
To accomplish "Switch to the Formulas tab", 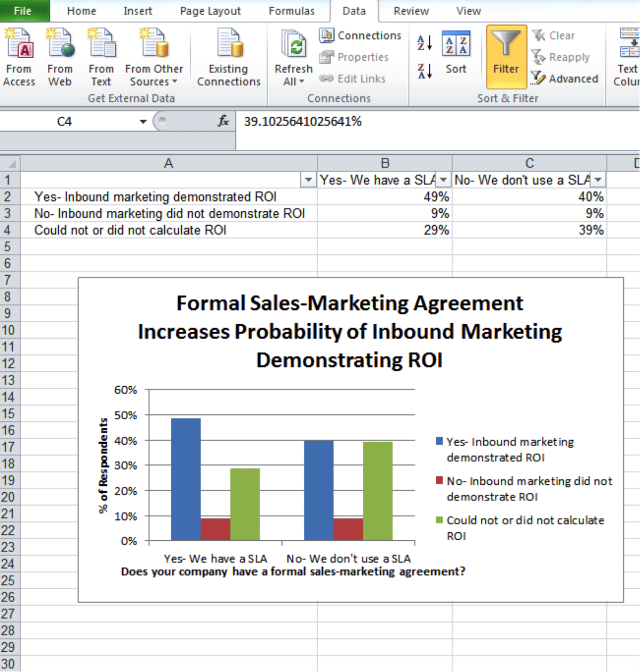I will click(291, 11).
